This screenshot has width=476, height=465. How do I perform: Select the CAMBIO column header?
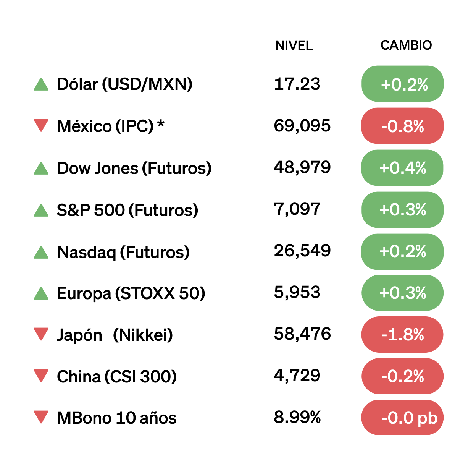click(x=406, y=45)
